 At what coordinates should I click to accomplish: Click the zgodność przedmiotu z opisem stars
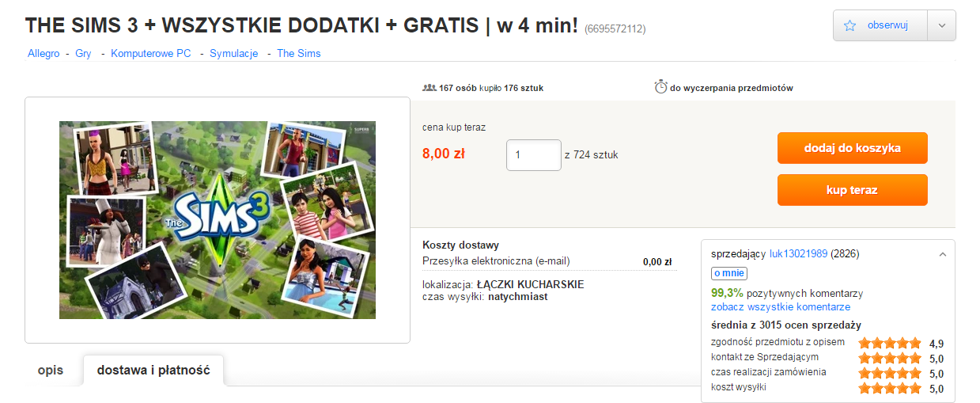tap(890, 343)
